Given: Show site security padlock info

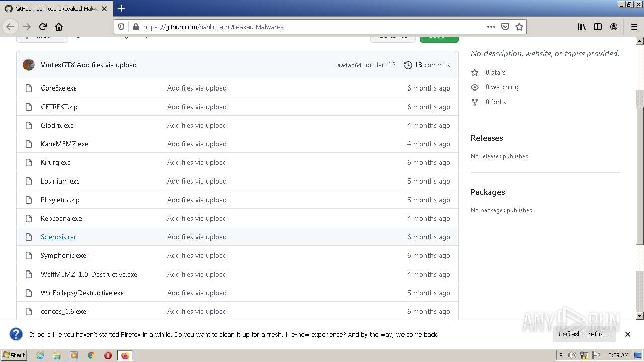Looking at the screenshot, I should pyautogui.click(x=135, y=27).
